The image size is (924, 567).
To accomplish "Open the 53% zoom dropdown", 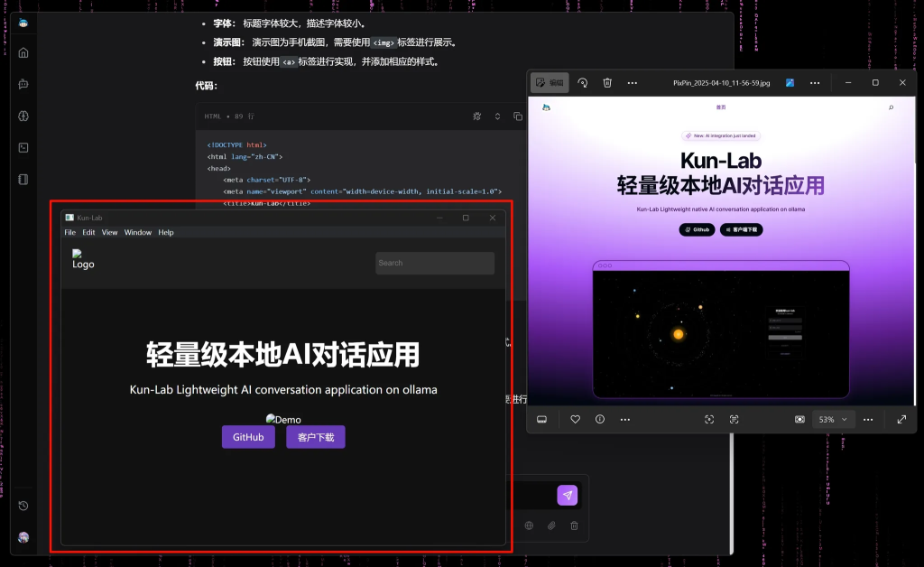I will tap(833, 419).
